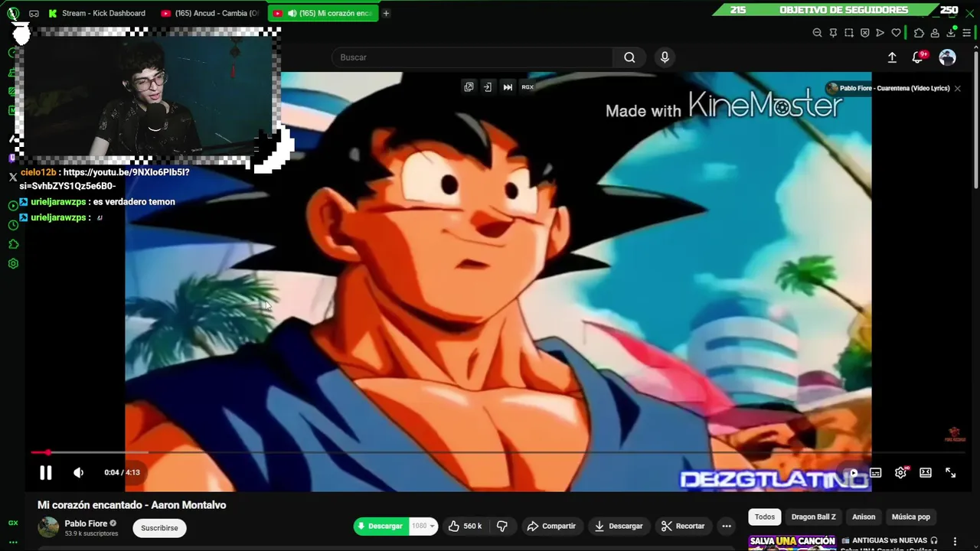Add page to bookmarks with heart icon
The width and height of the screenshot is (980, 551).
896,33
